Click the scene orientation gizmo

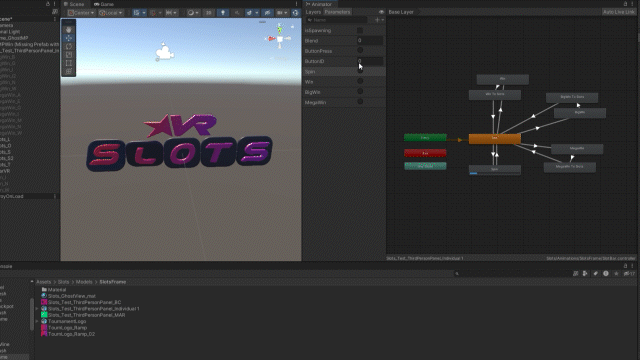280,38
